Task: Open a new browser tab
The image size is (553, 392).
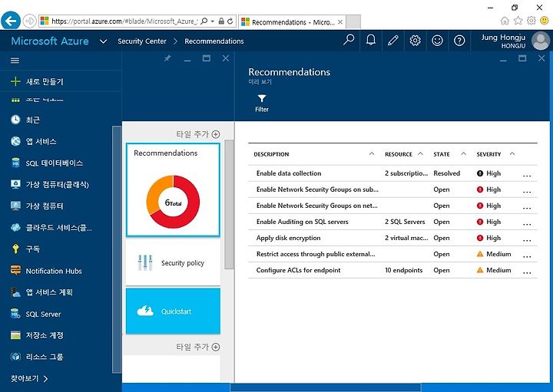Action: click(x=353, y=21)
